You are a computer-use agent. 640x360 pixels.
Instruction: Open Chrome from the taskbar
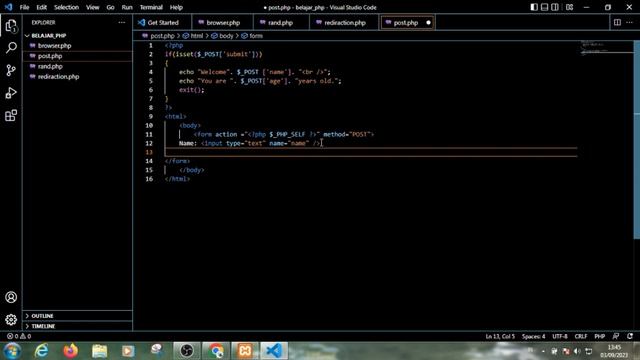pos(216,351)
